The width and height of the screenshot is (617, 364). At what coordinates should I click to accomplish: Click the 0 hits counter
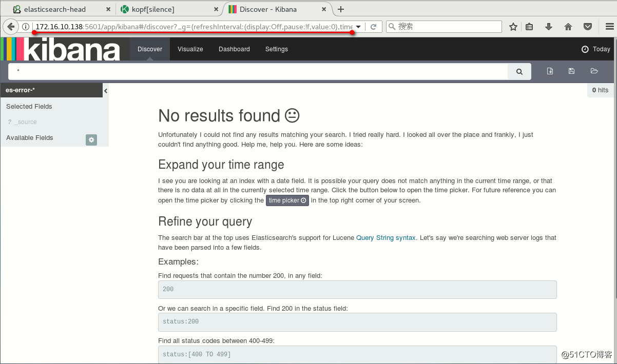600,90
